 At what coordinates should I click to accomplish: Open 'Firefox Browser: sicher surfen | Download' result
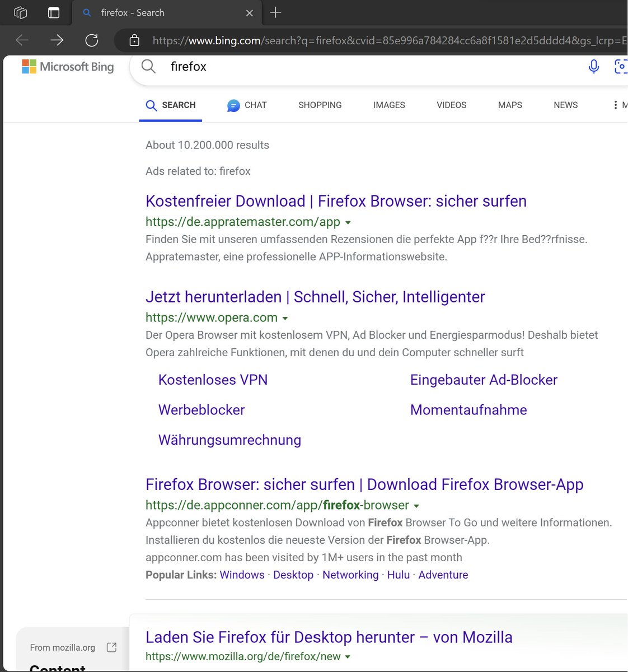364,484
